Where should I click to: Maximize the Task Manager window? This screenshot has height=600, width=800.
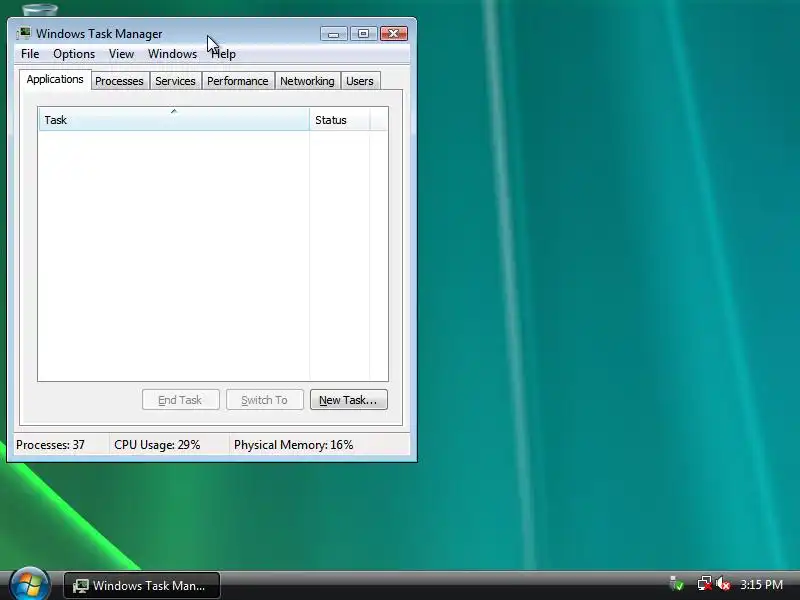click(x=363, y=34)
